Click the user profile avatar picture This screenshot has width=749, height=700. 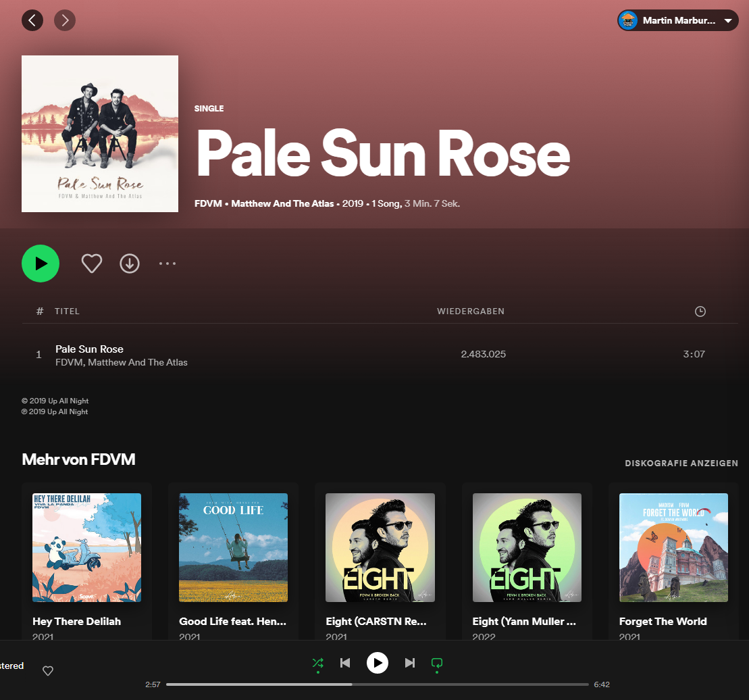(x=628, y=20)
